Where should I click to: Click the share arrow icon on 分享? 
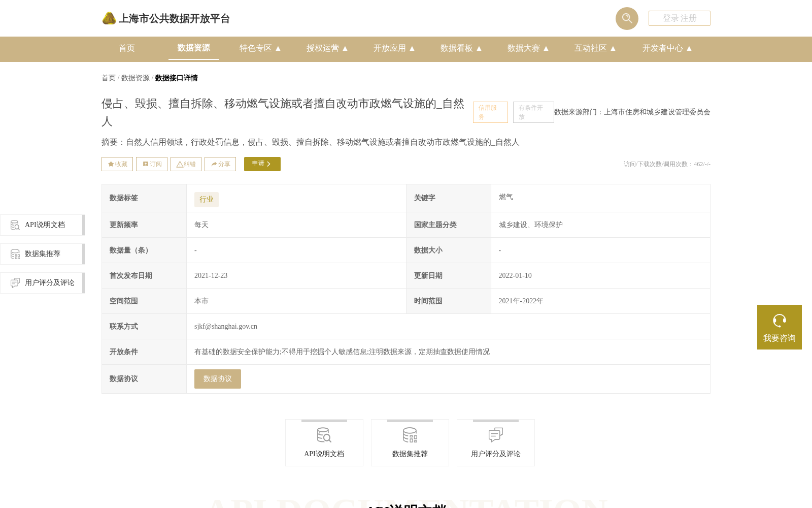pos(214,164)
